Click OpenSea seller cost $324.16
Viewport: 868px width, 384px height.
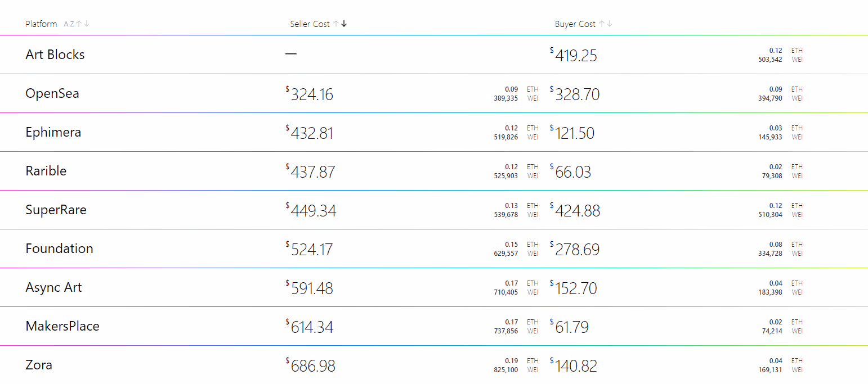pos(310,94)
